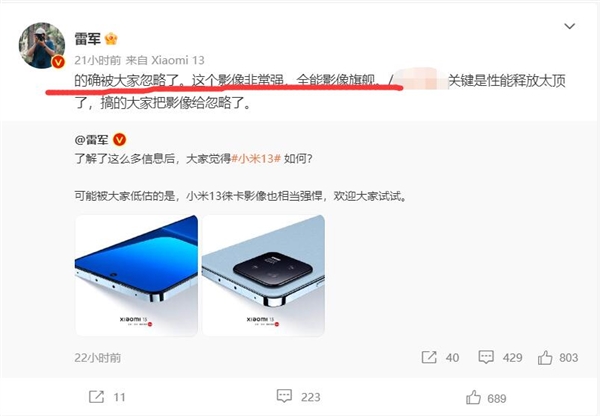Open the #小米13# hashtag topic
The width and height of the screenshot is (600, 416).
(256, 158)
